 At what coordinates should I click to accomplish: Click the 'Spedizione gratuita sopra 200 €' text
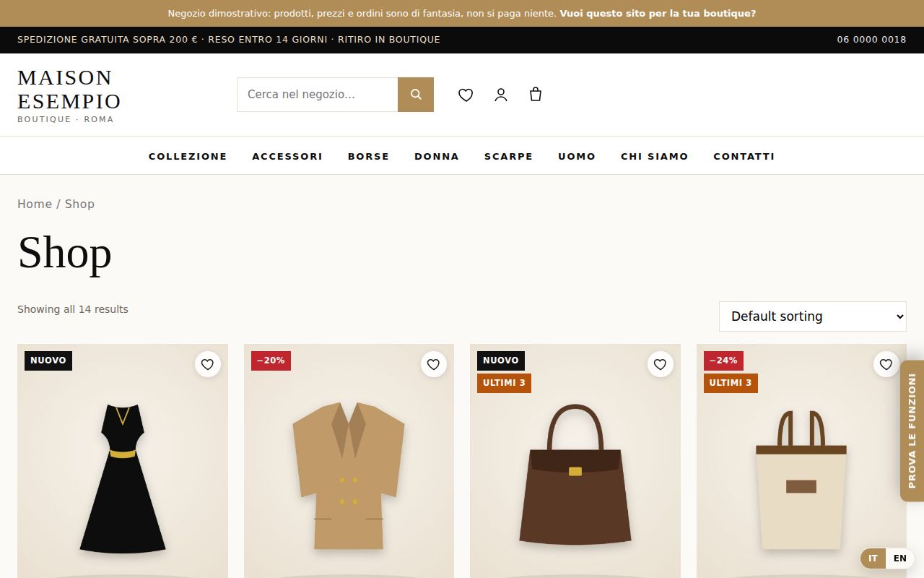tap(107, 40)
